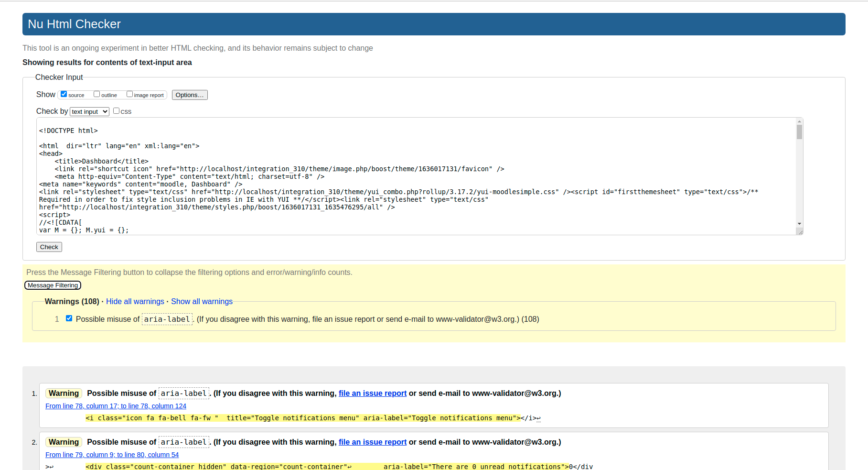Click textarea scrollbar down arrow
Viewport: 868px width, 470px height.
799,224
